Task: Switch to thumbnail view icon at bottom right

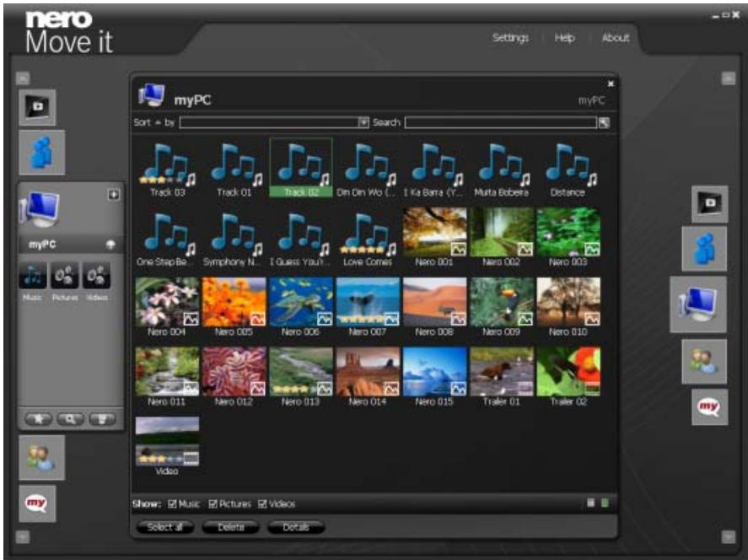Action: (x=605, y=503)
